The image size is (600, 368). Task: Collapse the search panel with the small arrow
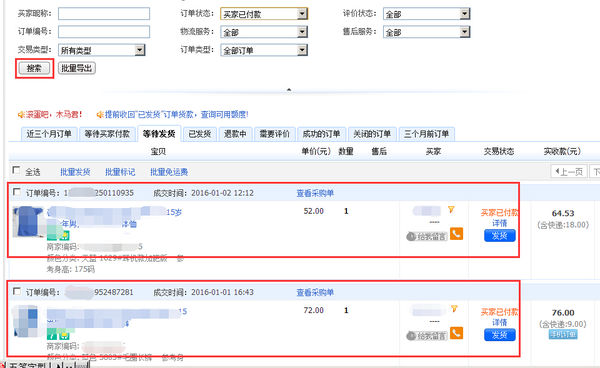[289, 90]
